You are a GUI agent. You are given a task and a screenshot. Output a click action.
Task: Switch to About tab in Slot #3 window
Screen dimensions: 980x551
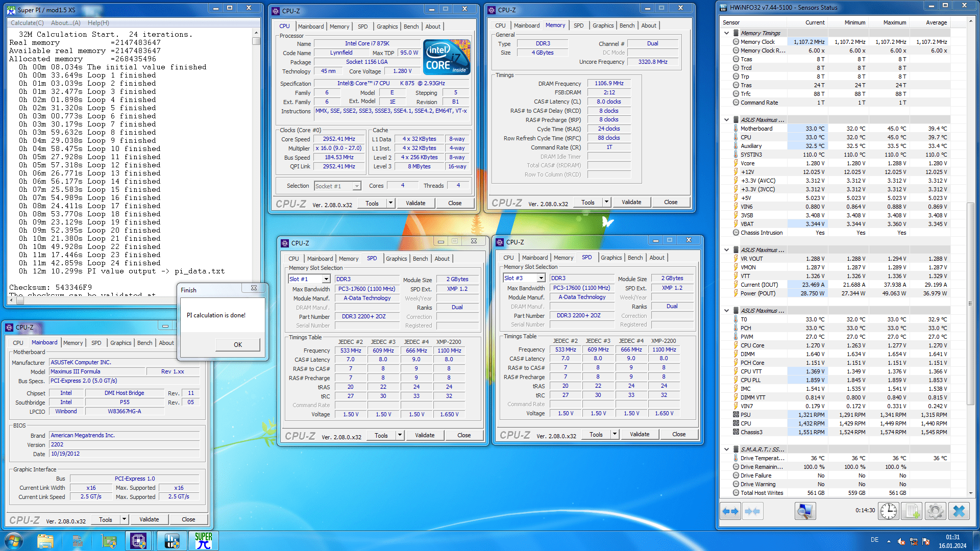(657, 258)
